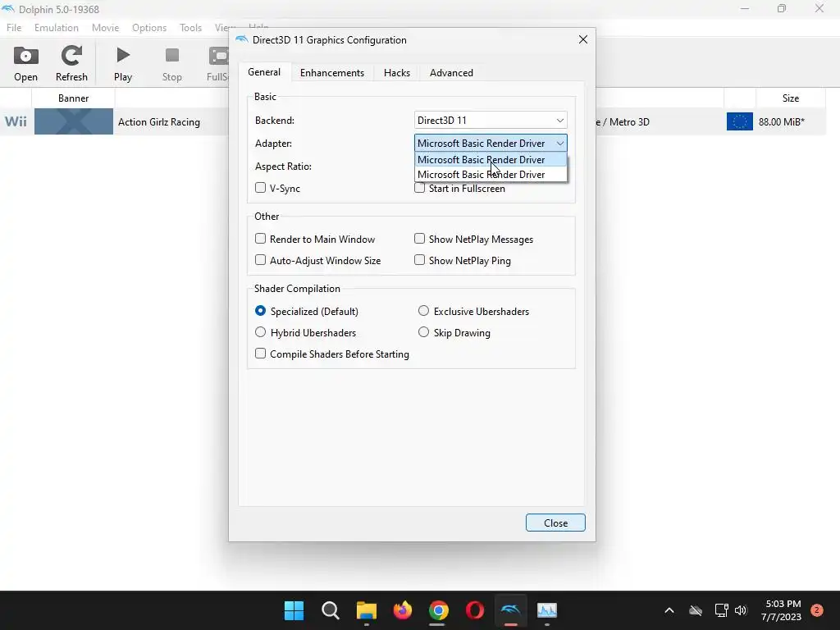Viewport: 840px width, 630px height.
Task: Open the Windows Start menu
Action: click(x=294, y=610)
